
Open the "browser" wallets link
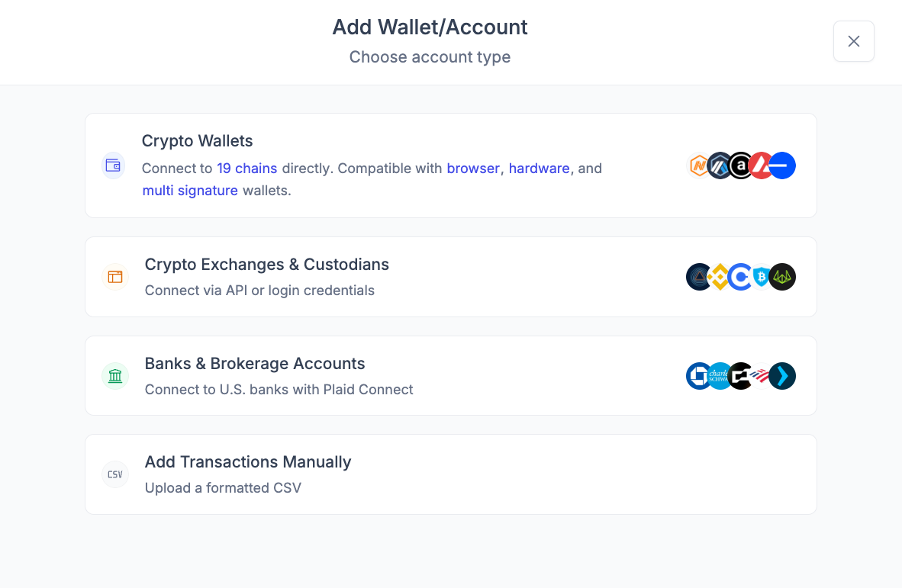point(473,169)
